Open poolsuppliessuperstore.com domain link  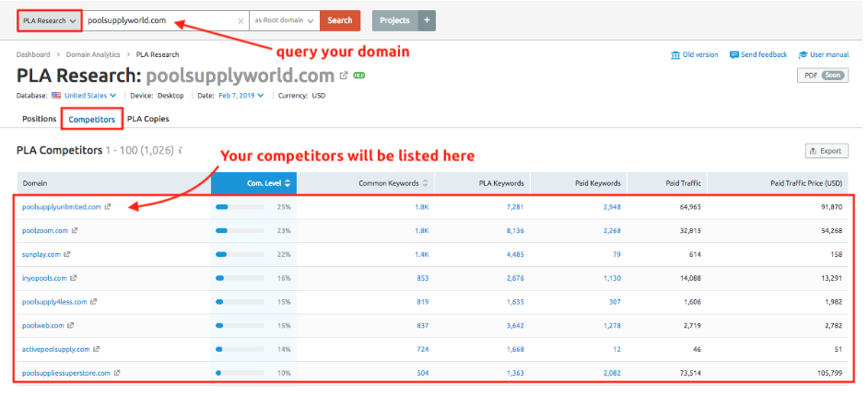(65, 374)
